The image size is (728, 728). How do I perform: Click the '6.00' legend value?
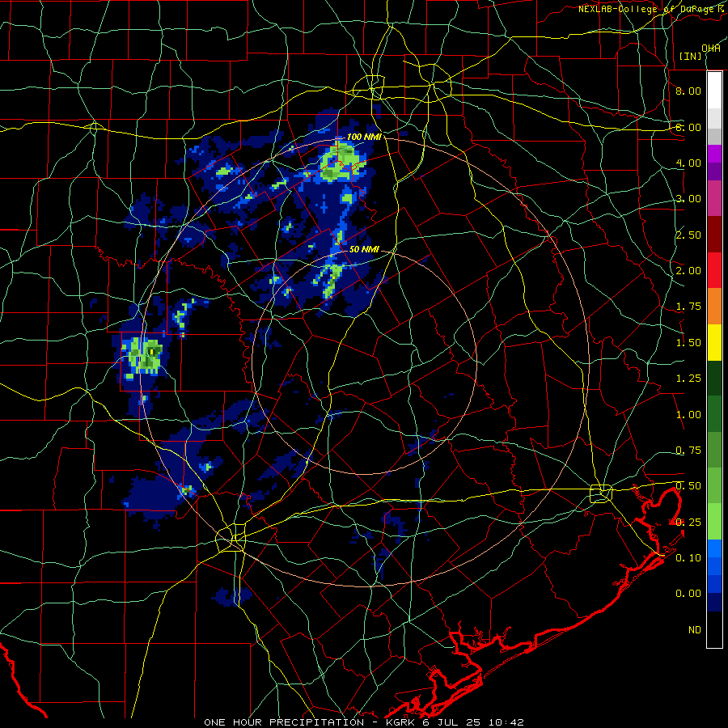pyautogui.click(x=688, y=127)
